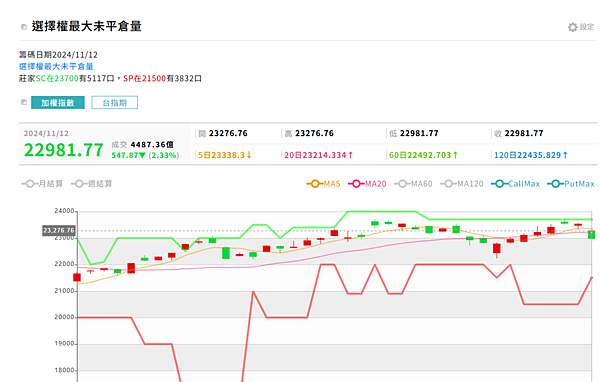Toggle the MA120 line legend

(x=462, y=184)
